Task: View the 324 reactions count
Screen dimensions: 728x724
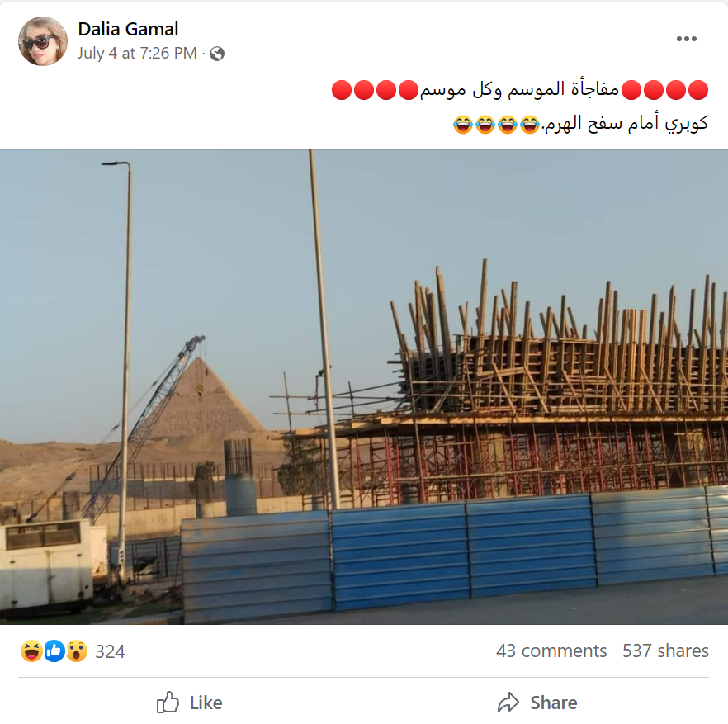Action: (x=110, y=651)
